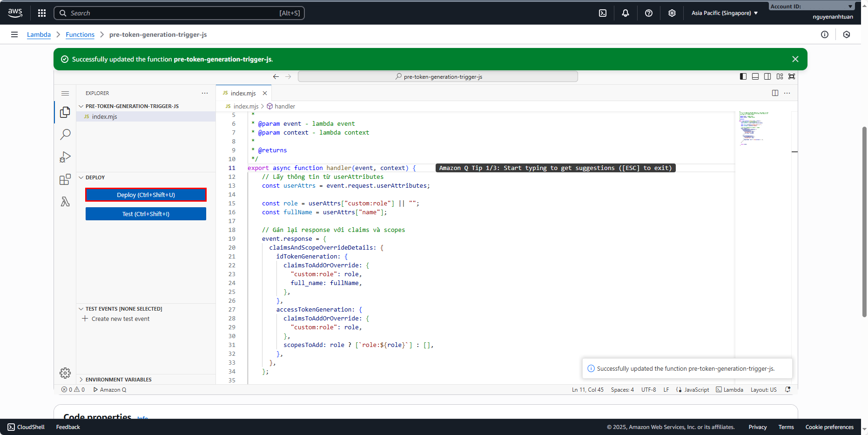This screenshot has height=435, width=868.
Task: Open the Explorer view in activity bar
Action: (65, 112)
